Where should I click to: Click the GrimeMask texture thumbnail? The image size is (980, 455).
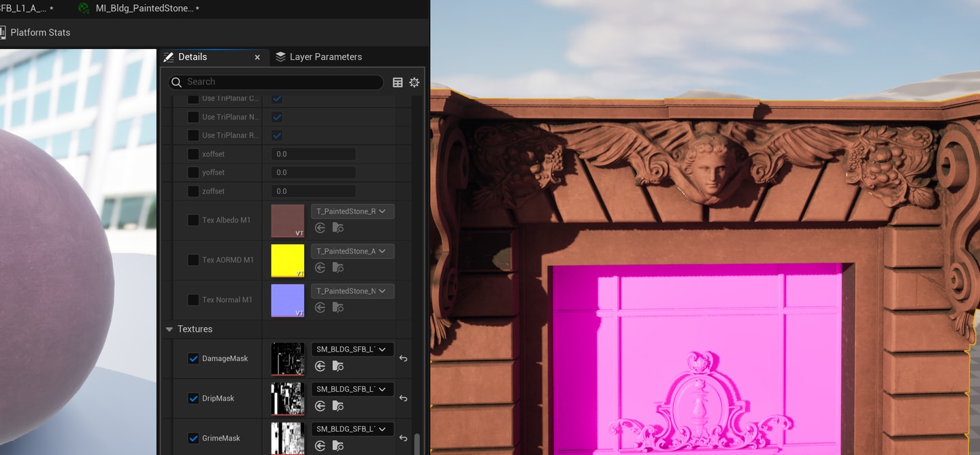288,438
